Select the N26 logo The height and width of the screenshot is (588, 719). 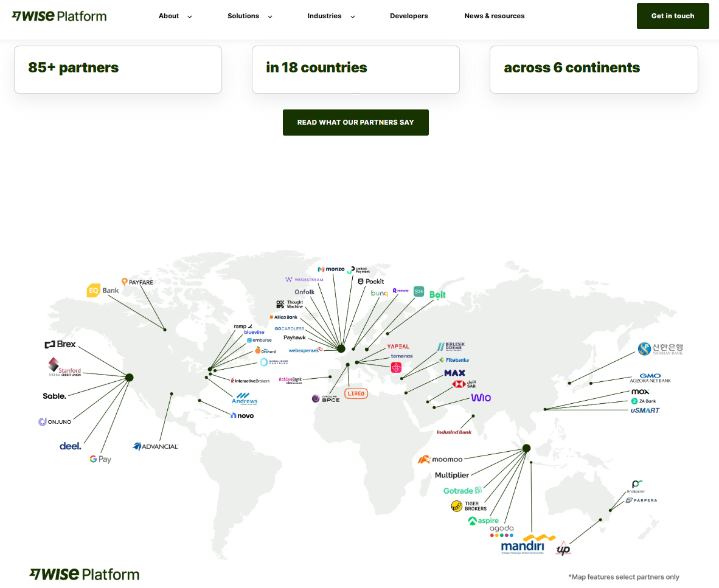click(419, 291)
